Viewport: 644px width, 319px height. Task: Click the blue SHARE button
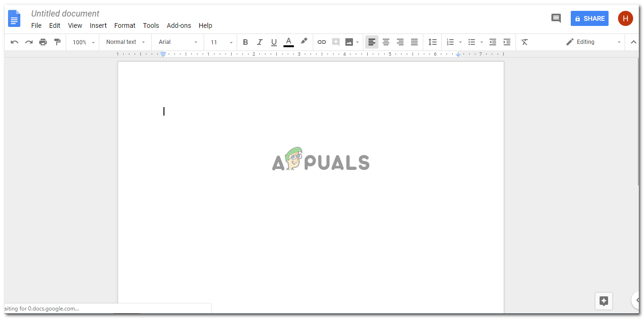590,18
